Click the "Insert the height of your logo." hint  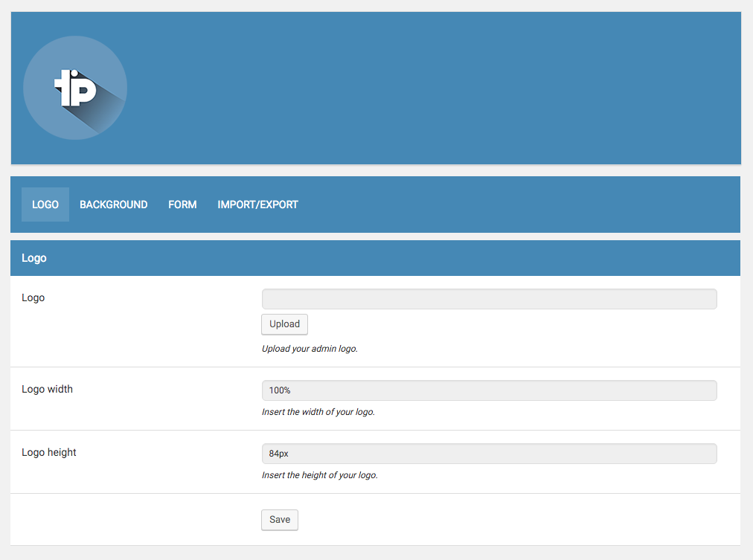[319, 475]
